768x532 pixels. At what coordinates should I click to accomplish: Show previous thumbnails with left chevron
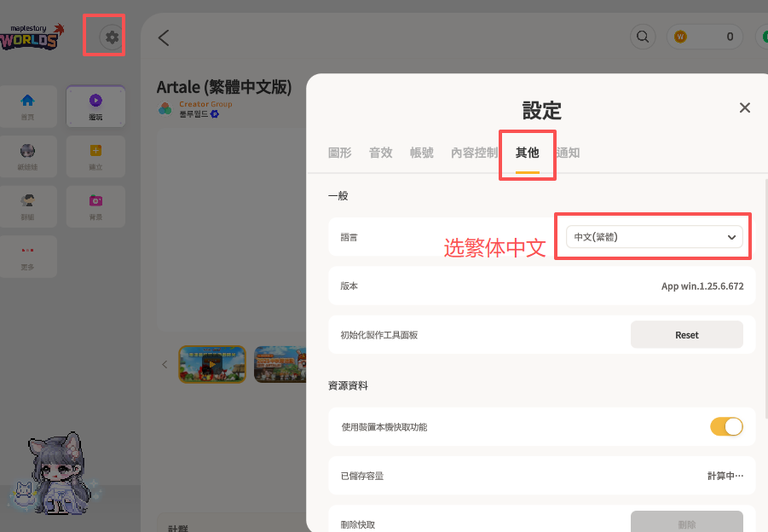point(165,364)
